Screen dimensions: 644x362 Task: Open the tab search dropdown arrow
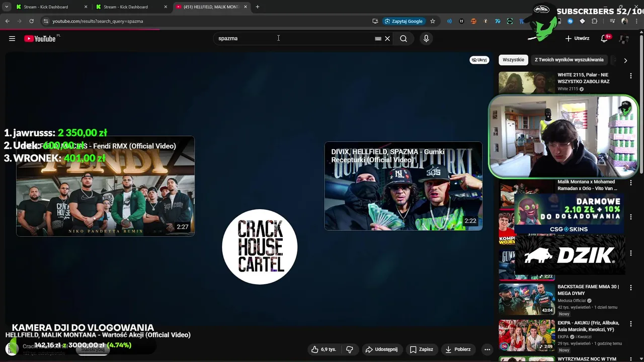pos(7,7)
